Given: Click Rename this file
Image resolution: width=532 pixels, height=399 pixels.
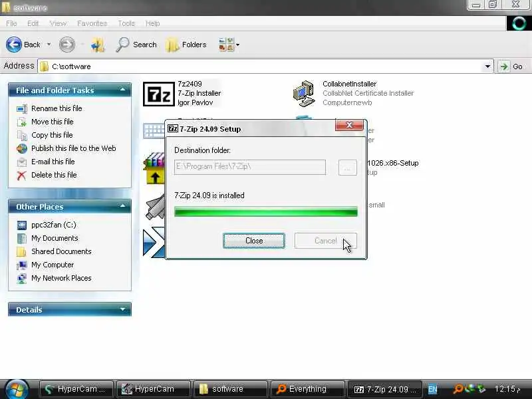Looking at the screenshot, I should (x=57, y=108).
